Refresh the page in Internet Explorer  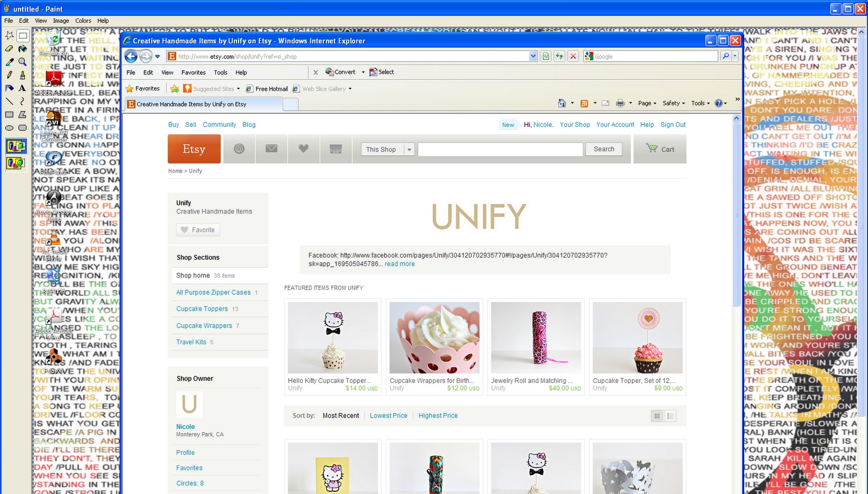pos(559,56)
